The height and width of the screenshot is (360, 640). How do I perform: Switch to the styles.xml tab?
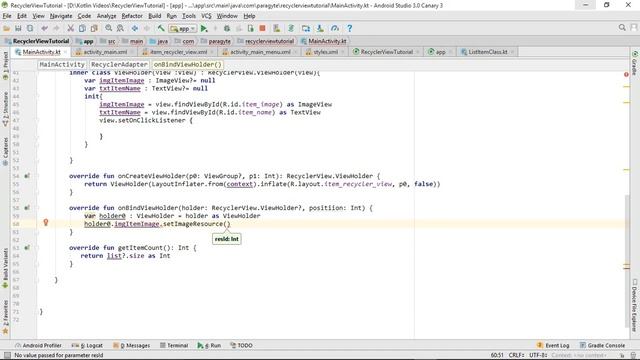pyautogui.click(x=324, y=52)
